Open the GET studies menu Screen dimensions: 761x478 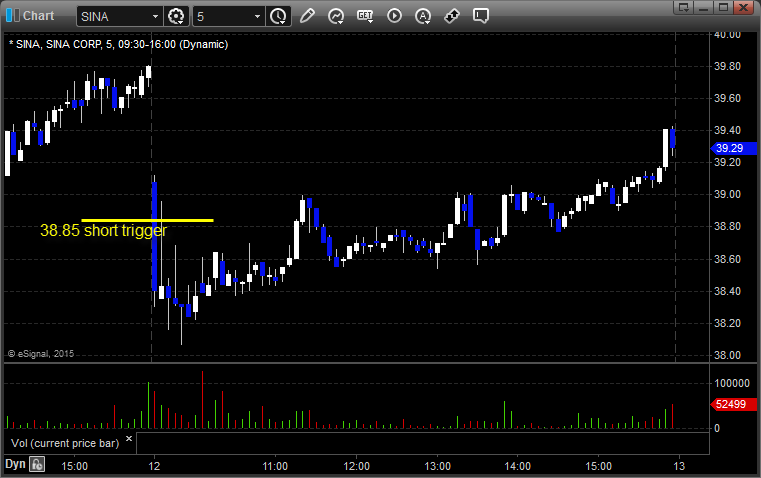pos(365,16)
